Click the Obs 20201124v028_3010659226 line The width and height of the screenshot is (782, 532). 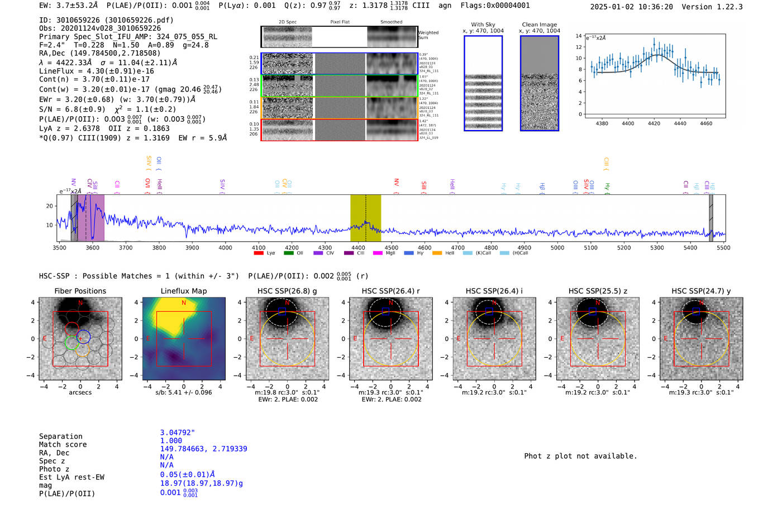100,28
